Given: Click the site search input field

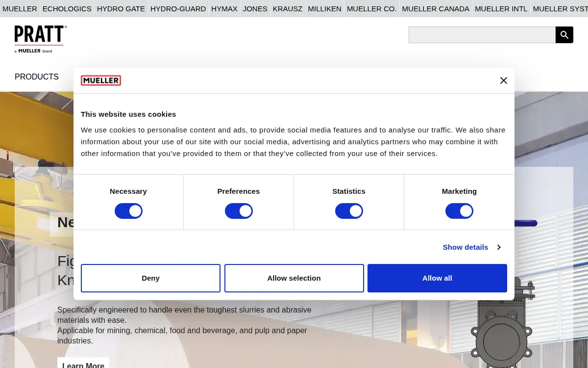Looking at the screenshot, I should (482, 35).
